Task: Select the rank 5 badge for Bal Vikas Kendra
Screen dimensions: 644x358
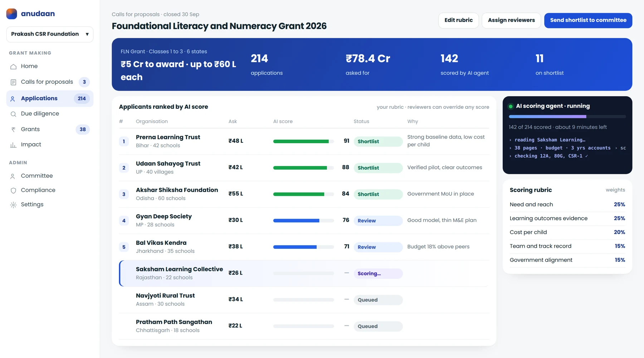Action: (x=124, y=247)
